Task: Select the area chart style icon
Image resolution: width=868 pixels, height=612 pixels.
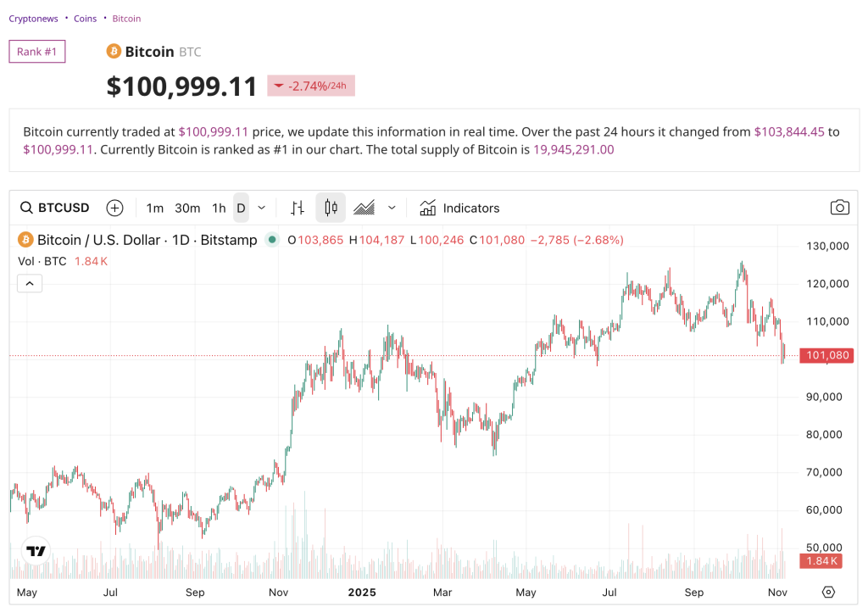Action: 363,208
